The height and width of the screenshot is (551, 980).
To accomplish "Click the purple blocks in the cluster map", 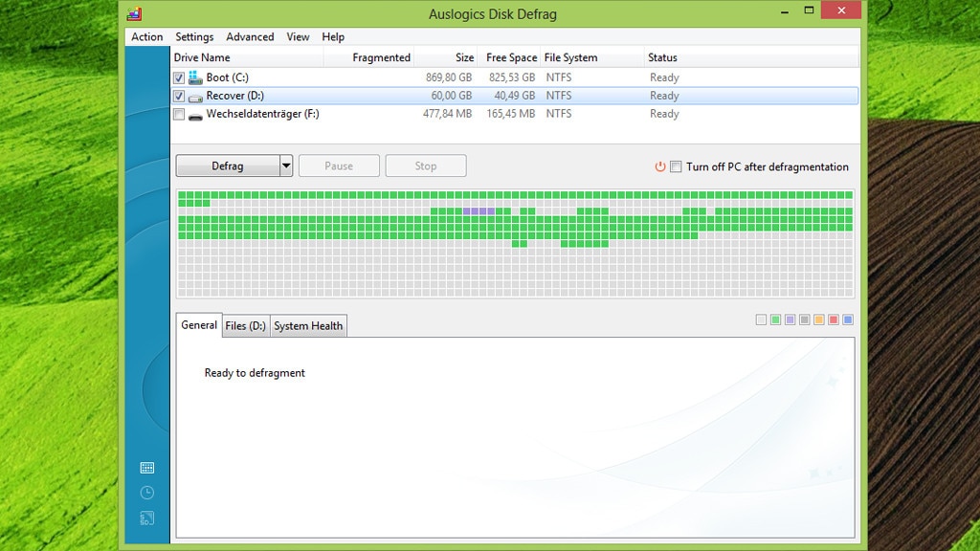I will tap(479, 211).
